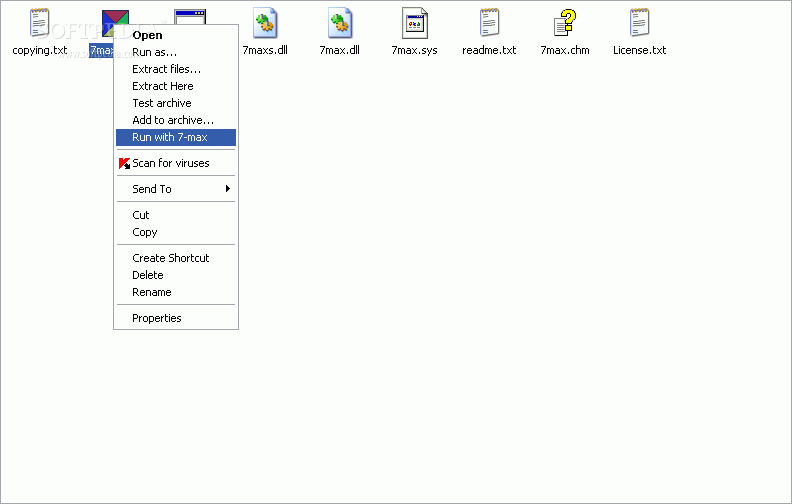Click the Kaspersky icon beside Scan for viruses
Screen dimensions: 792x504
(x=124, y=163)
